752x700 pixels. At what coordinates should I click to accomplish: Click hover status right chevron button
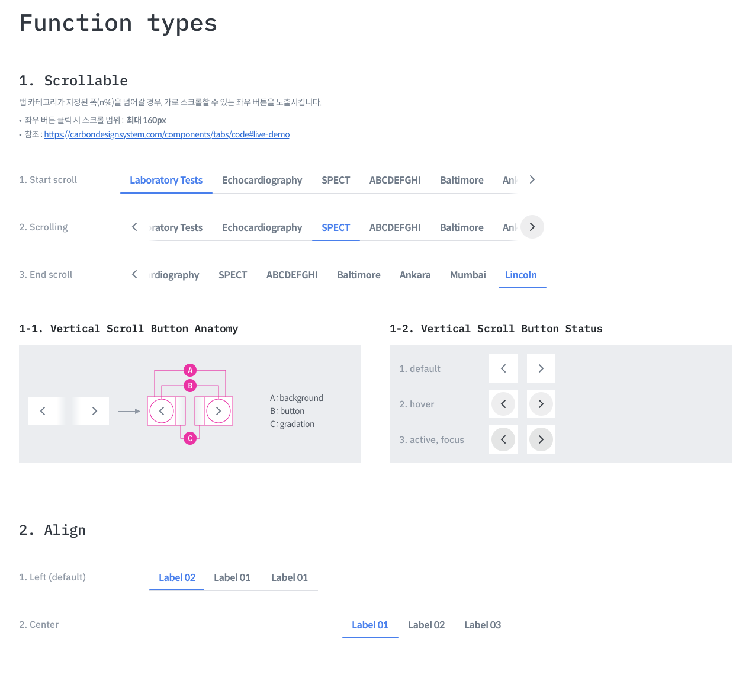[x=541, y=404]
